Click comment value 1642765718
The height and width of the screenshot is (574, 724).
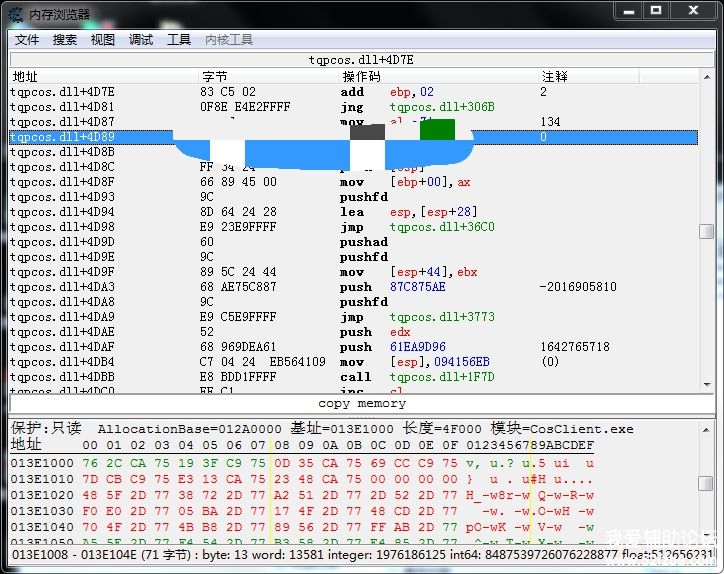575,347
